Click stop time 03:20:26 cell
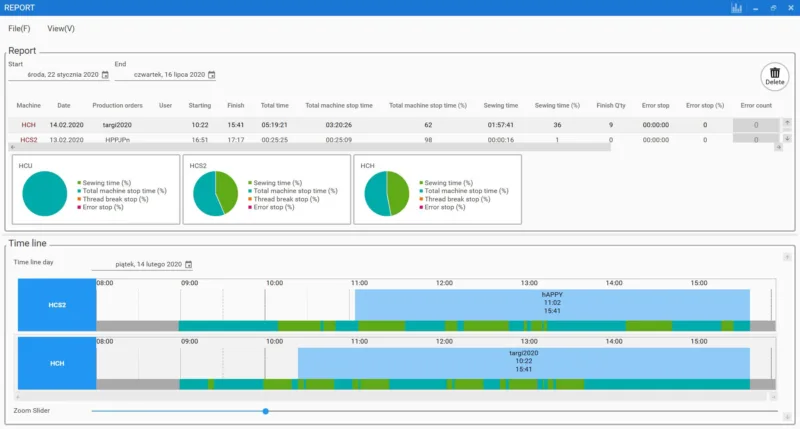Screen dimensions: 800x429 (339, 125)
